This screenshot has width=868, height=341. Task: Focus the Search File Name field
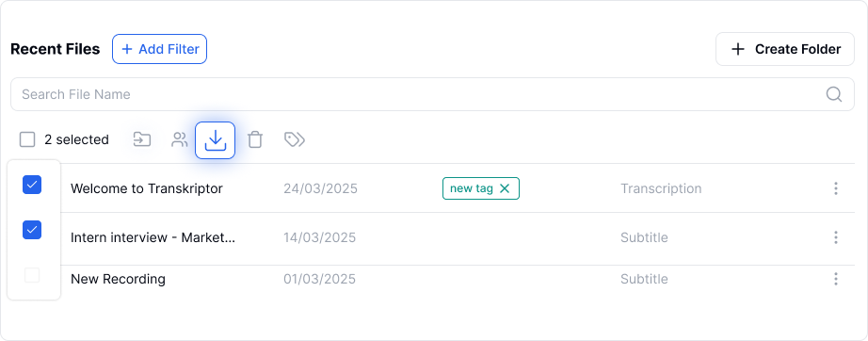coord(432,94)
